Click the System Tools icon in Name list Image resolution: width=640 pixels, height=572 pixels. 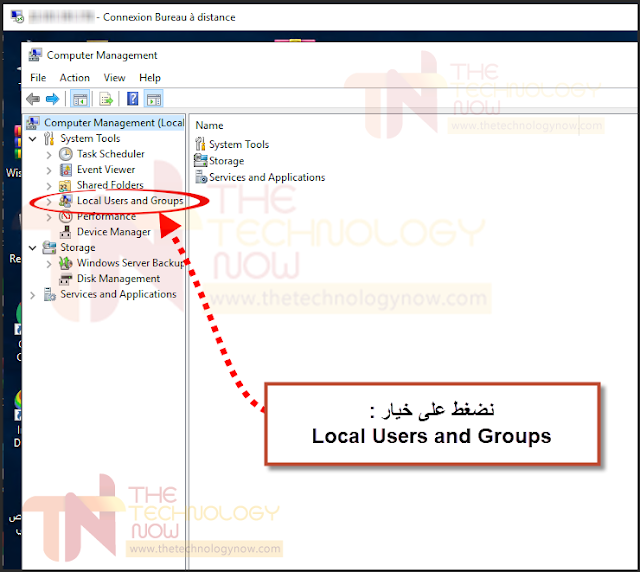pyautogui.click(x=200, y=144)
